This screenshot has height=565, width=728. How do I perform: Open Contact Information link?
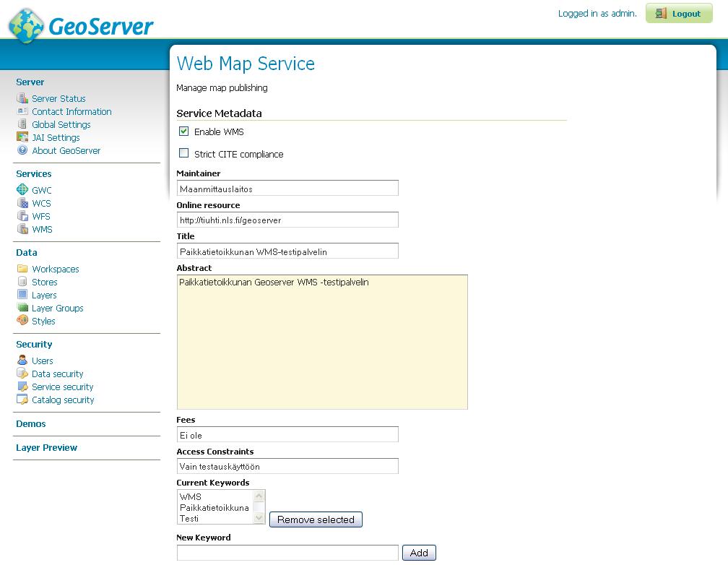pos(71,111)
